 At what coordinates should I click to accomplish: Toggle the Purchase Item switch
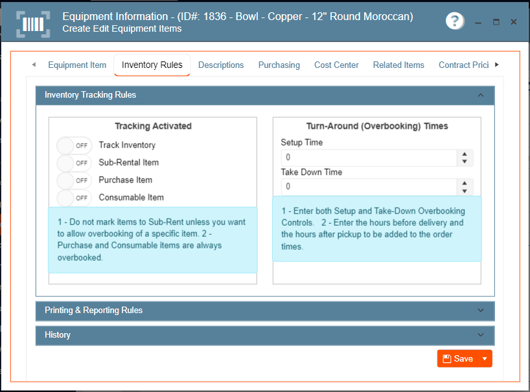74,180
